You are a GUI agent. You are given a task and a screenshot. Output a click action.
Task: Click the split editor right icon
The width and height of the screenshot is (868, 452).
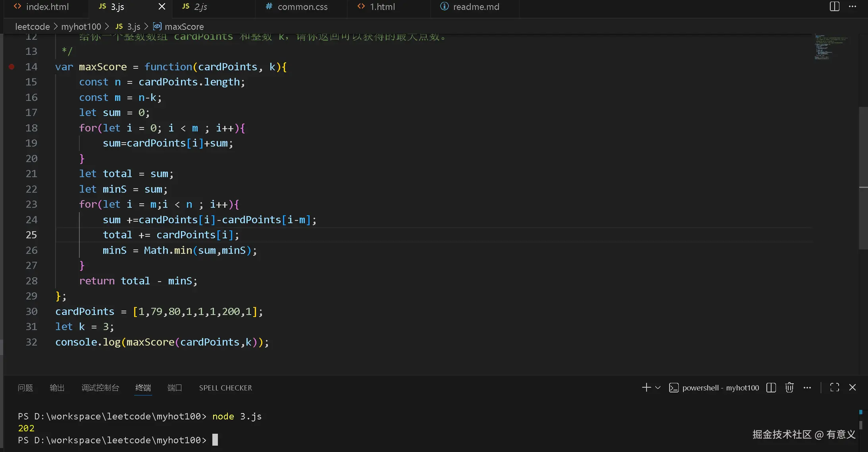tap(834, 7)
